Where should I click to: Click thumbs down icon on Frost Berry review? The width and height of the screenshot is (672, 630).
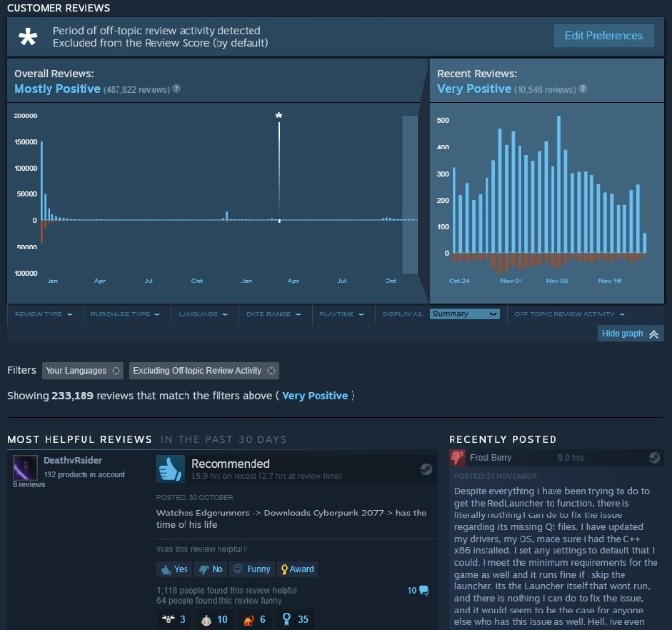click(x=456, y=457)
